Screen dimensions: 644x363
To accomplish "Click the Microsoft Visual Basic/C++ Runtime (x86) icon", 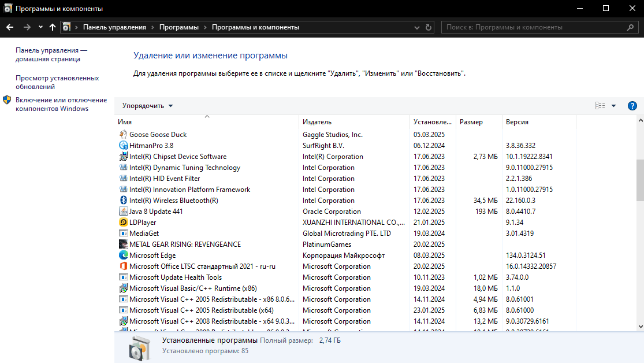I will (123, 288).
